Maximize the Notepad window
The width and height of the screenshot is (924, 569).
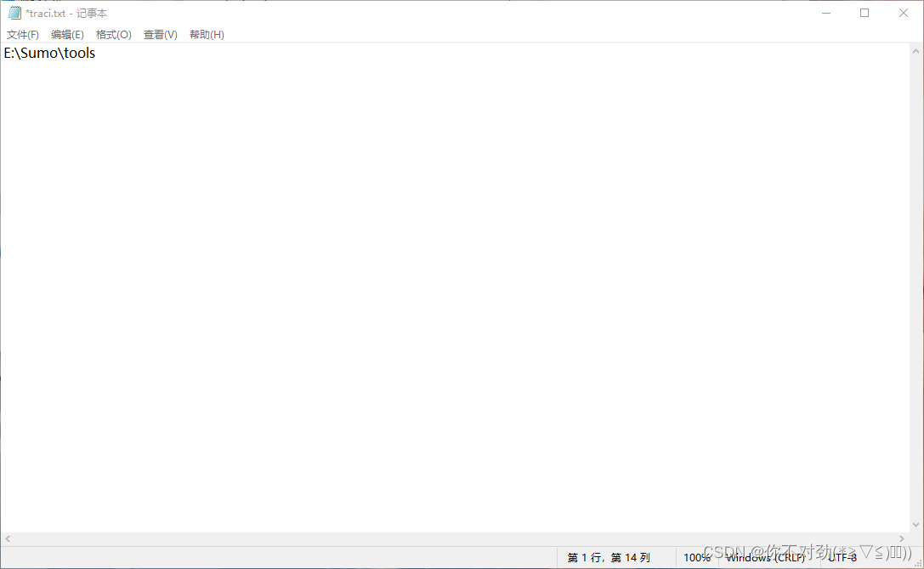pyautogui.click(x=864, y=13)
